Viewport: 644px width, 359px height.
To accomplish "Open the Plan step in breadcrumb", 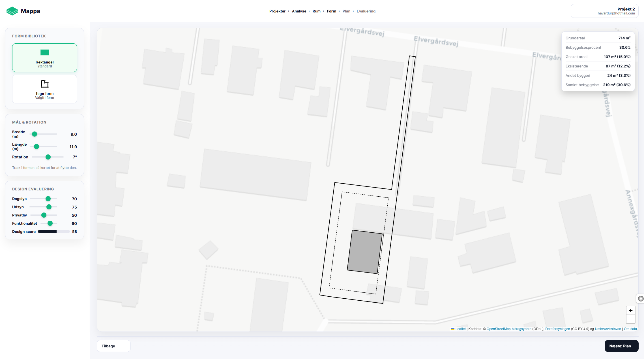I will coord(346,11).
